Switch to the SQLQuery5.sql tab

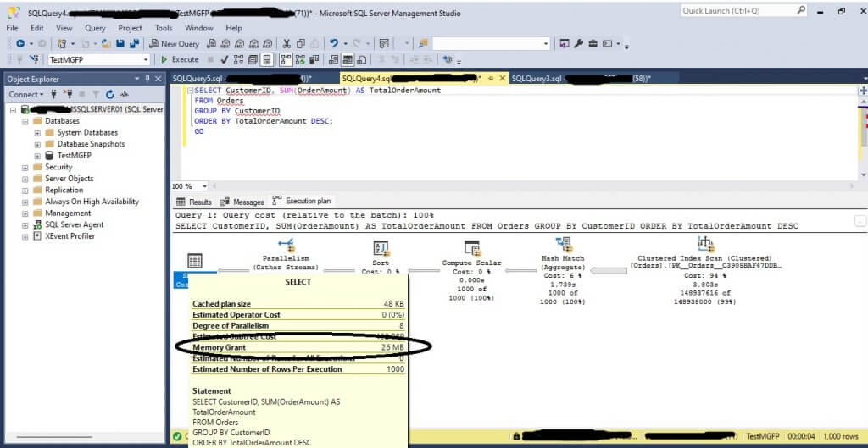[x=197, y=78]
